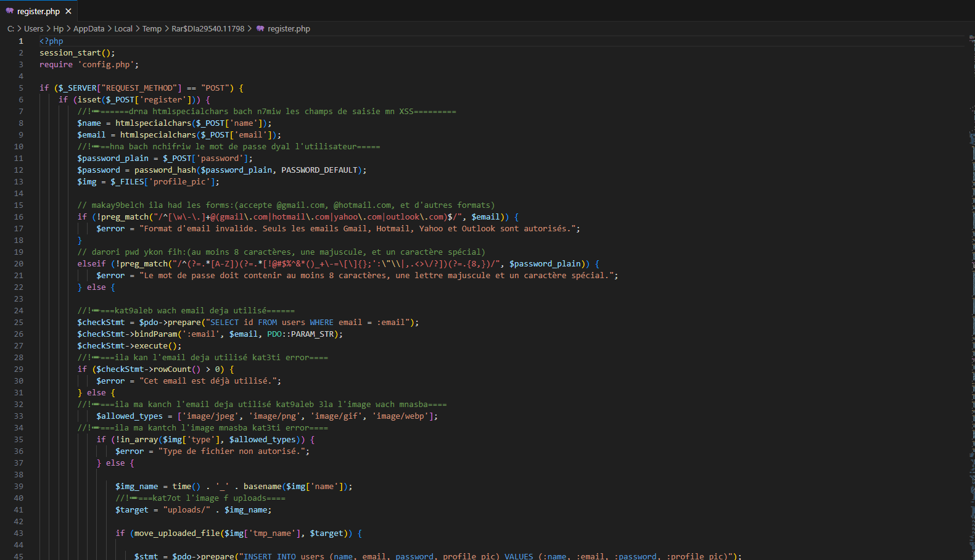The width and height of the screenshot is (975, 560).
Task: Click $allowed_types on line 33
Action: 130,416
